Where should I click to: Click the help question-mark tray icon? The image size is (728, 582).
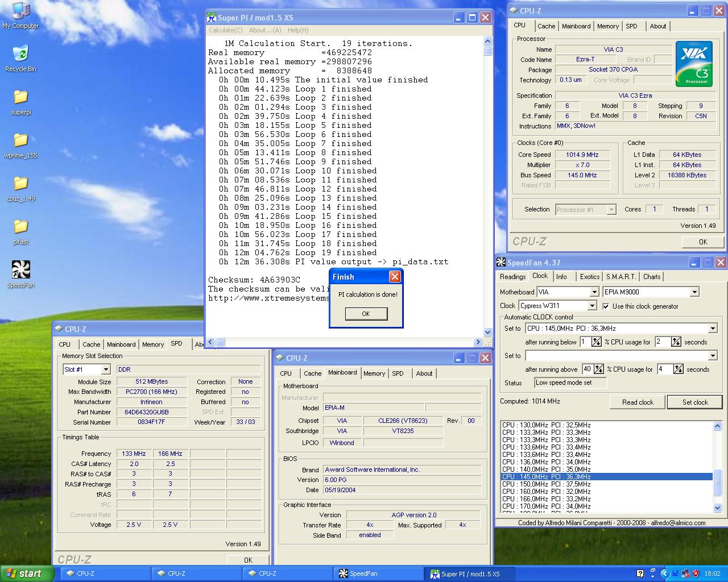640,573
